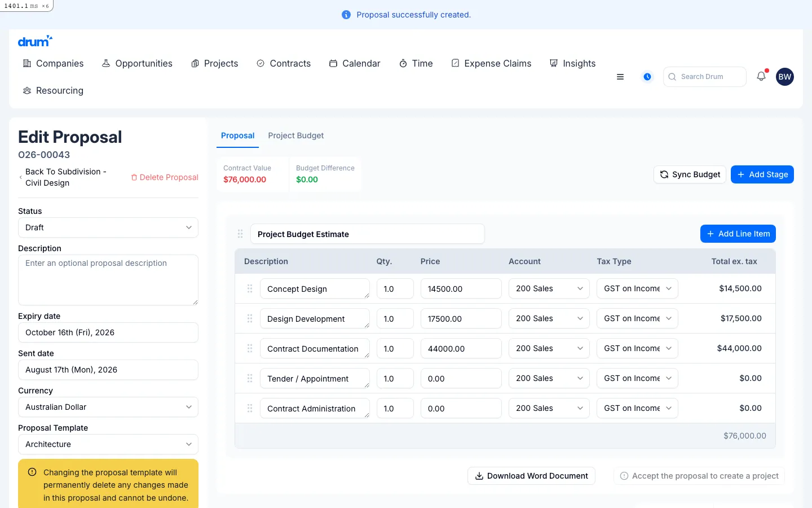Switch to the Project Budget tab
812x508 pixels.
[x=296, y=135]
